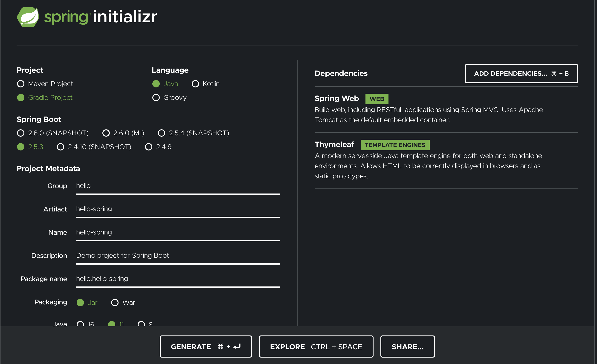Viewport: 597px width, 364px height.
Task: Click the Group input field
Action: coord(178,186)
